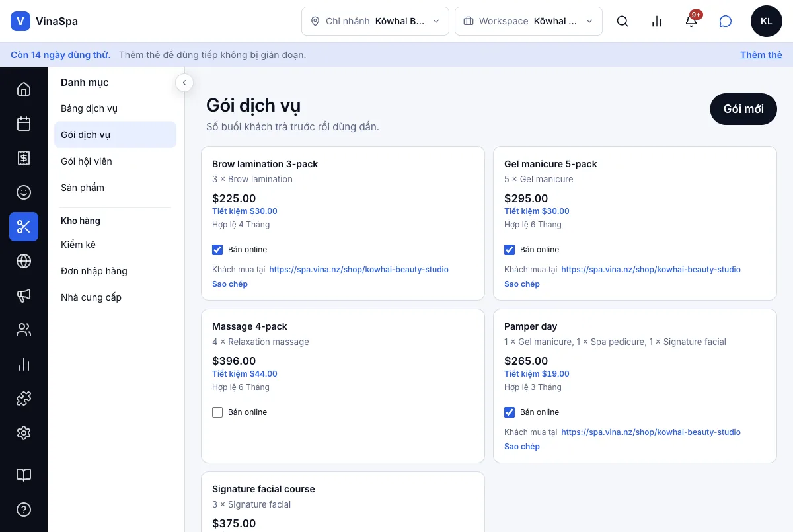The height and width of the screenshot is (532, 793).
Task: Open the megaphone marketing icon
Action: (24, 295)
